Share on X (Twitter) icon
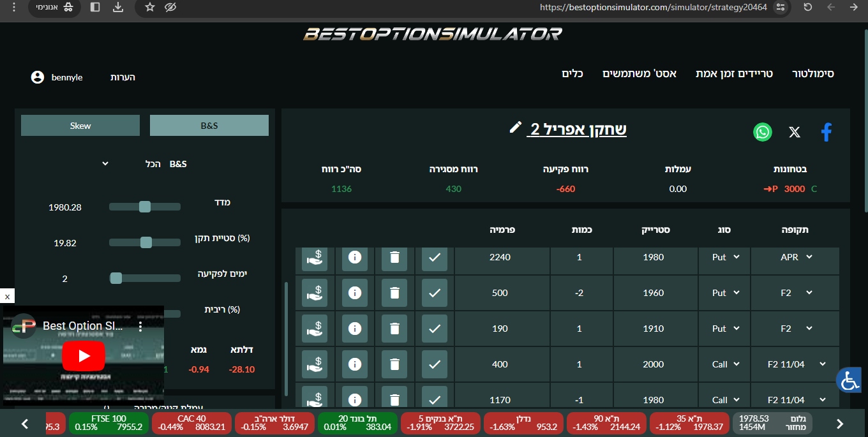 pyautogui.click(x=794, y=132)
